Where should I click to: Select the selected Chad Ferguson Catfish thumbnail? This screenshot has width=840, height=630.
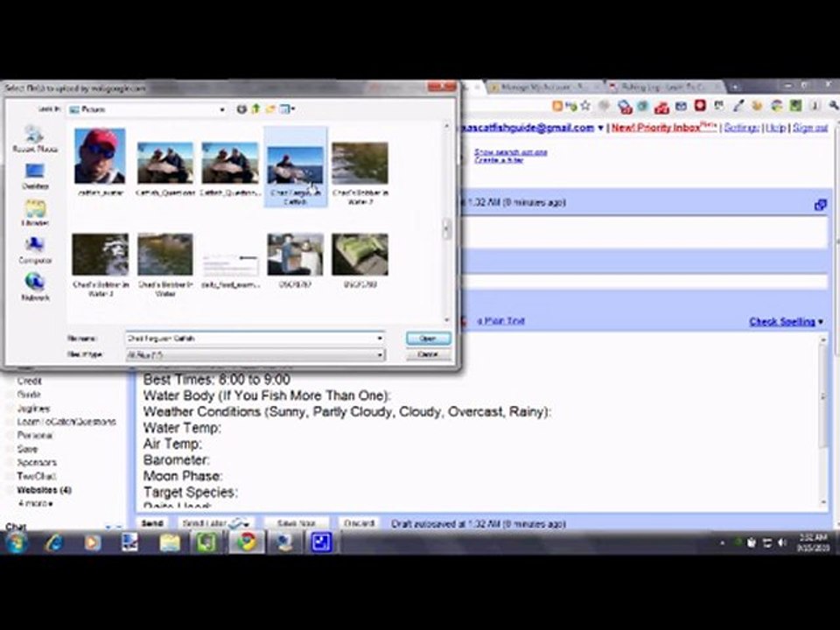295,167
